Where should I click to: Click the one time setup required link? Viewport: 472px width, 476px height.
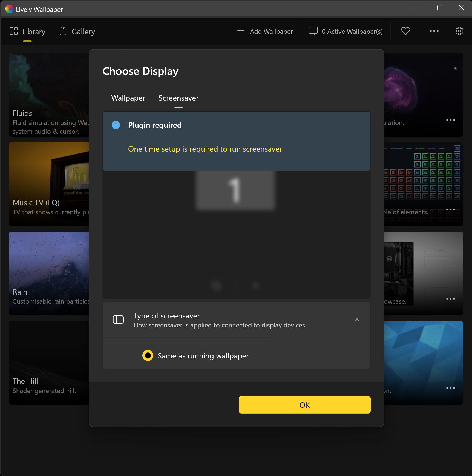(x=205, y=149)
